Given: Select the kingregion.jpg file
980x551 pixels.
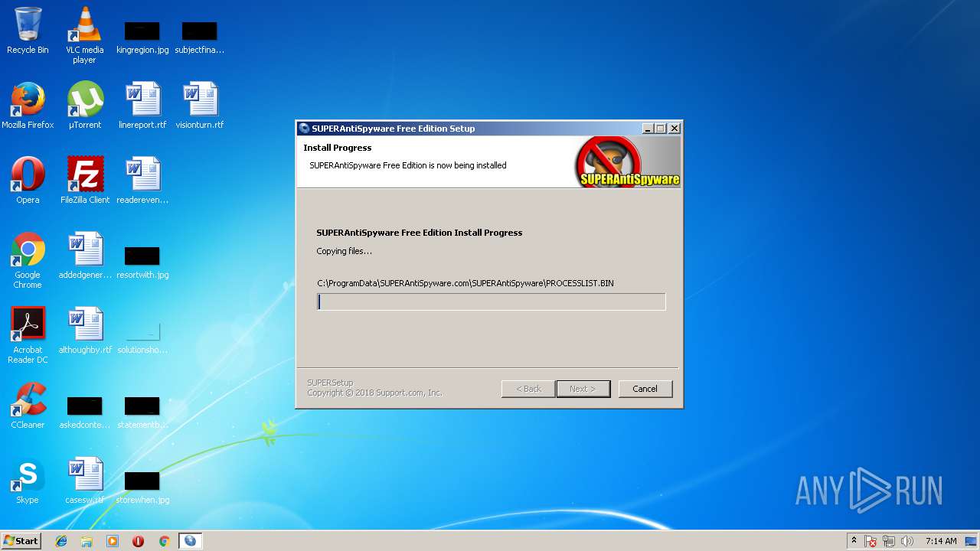Looking at the screenshot, I should point(142,37).
